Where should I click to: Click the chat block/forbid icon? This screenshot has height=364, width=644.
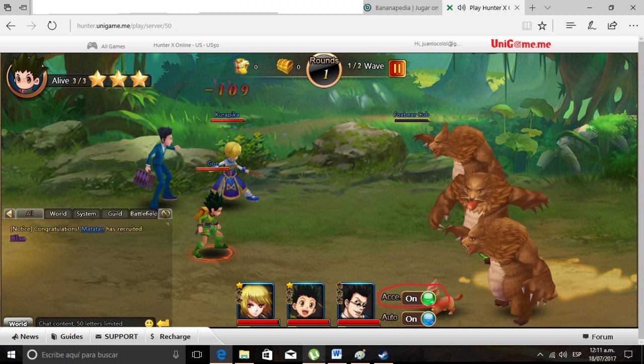point(166,213)
